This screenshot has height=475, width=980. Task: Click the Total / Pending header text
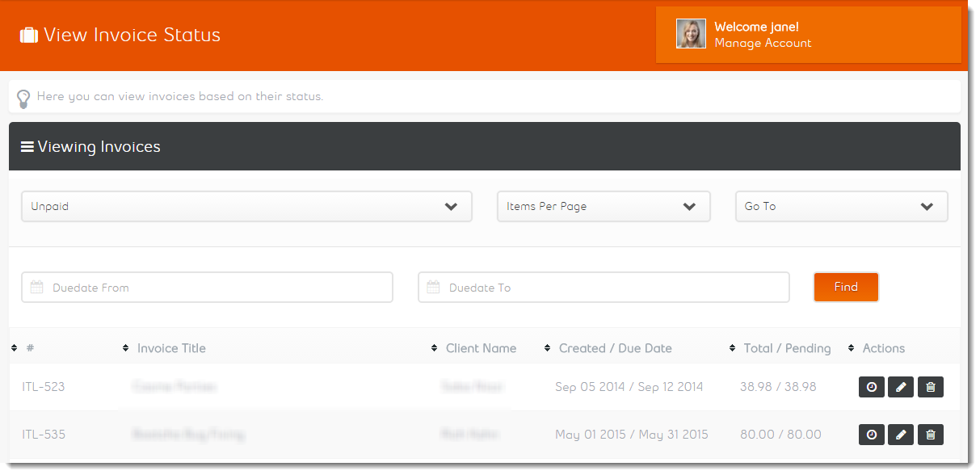tap(787, 348)
